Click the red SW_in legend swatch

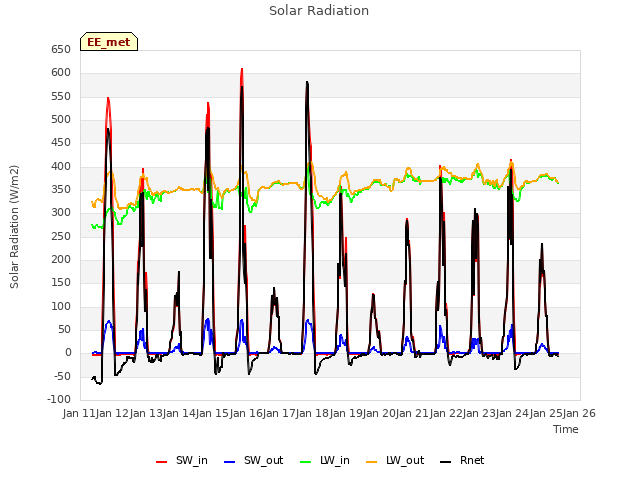click(x=162, y=462)
